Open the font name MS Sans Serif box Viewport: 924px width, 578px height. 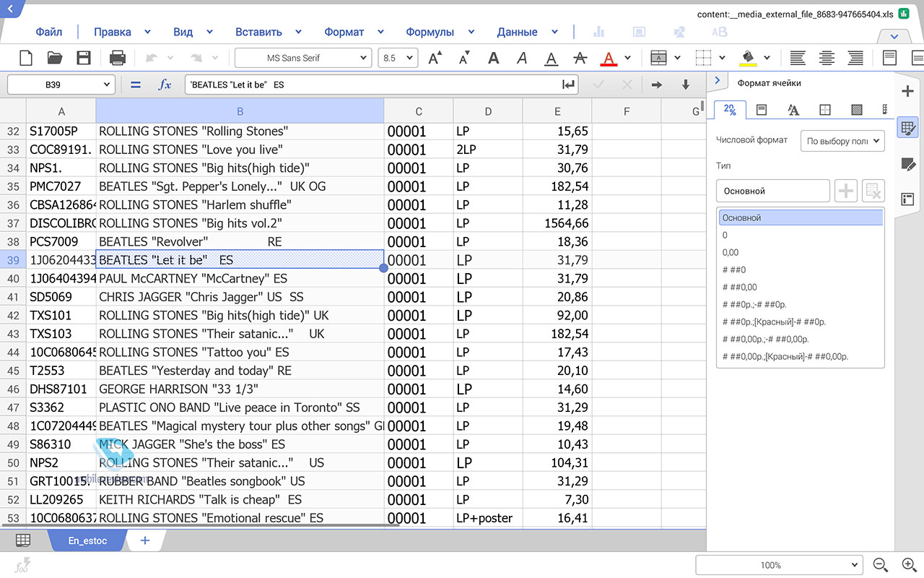[x=303, y=58]
